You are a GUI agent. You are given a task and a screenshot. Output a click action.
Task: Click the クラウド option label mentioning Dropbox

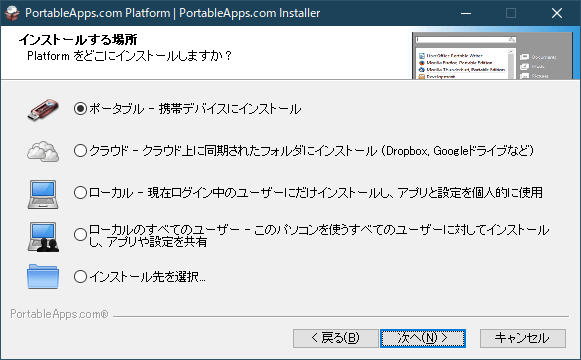pyautogui.click(x=312, y=151)
